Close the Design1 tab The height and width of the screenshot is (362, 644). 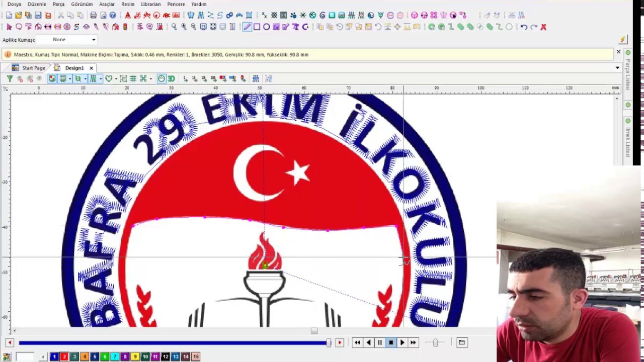[x=91, y=68]
